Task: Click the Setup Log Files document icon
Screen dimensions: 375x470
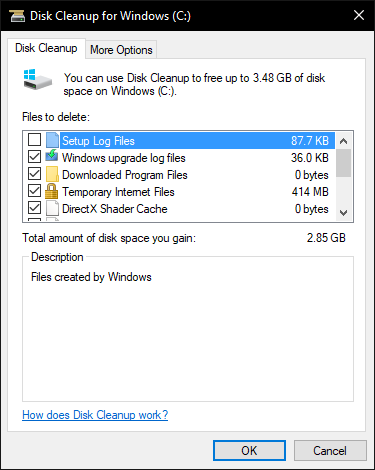Action: click(x=52, y=140)
